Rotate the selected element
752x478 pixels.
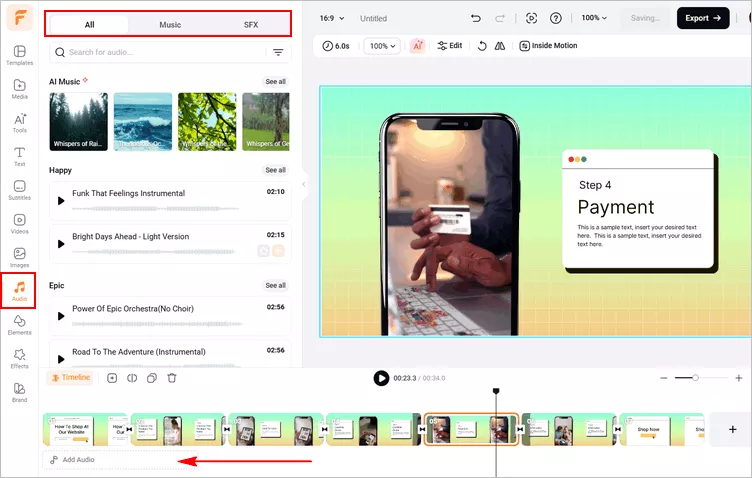(x=482, y=46)
